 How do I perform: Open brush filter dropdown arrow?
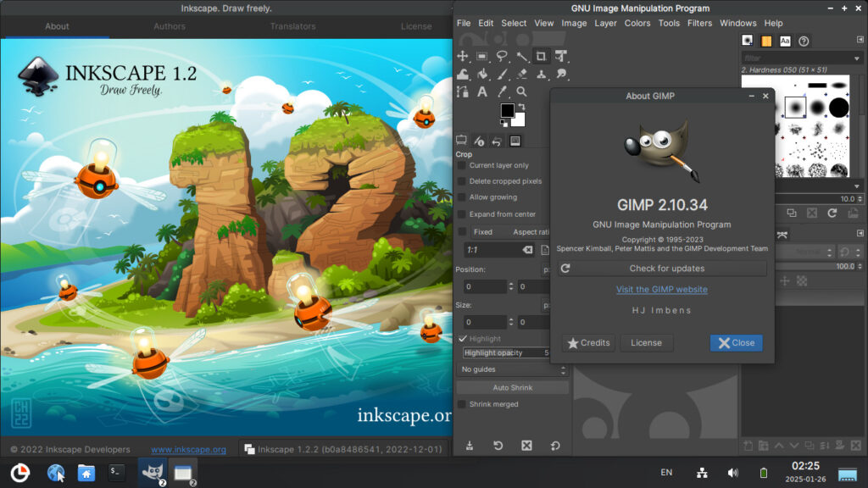coord(856,58)
